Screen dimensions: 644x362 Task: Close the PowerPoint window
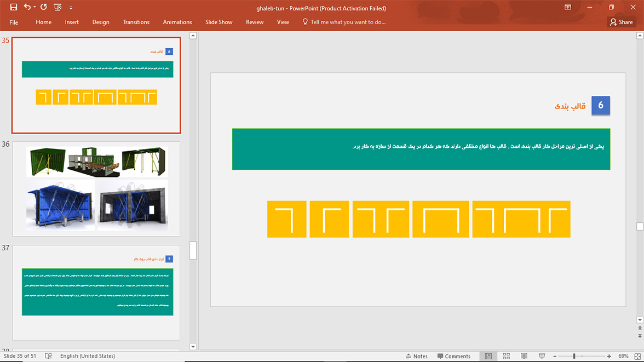click(x=633, y=7)
